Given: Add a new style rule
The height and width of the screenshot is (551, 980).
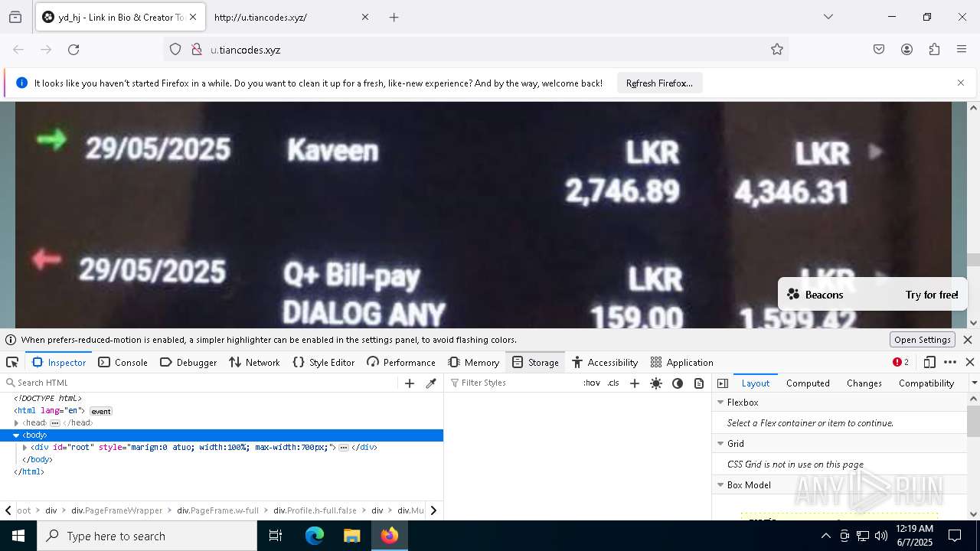Looking at the screenshot, I should pos(634,383).
